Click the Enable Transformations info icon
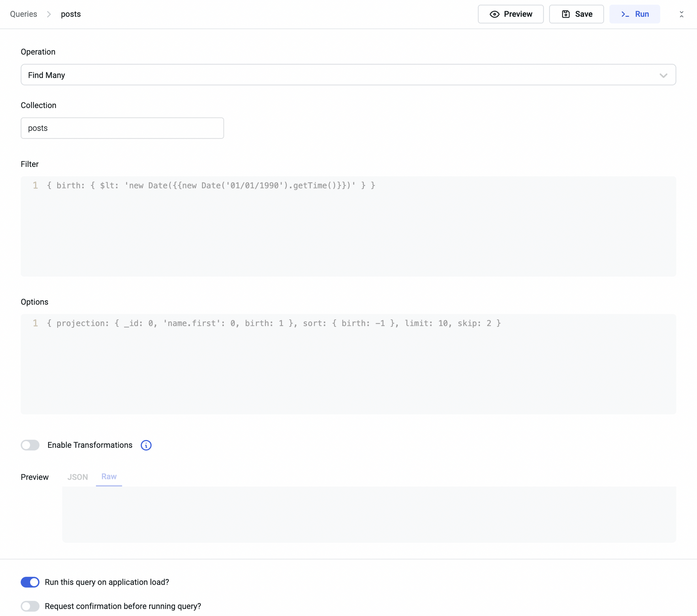Image resolution: width=697 pixels, height=616 pixels. point(146,445)
